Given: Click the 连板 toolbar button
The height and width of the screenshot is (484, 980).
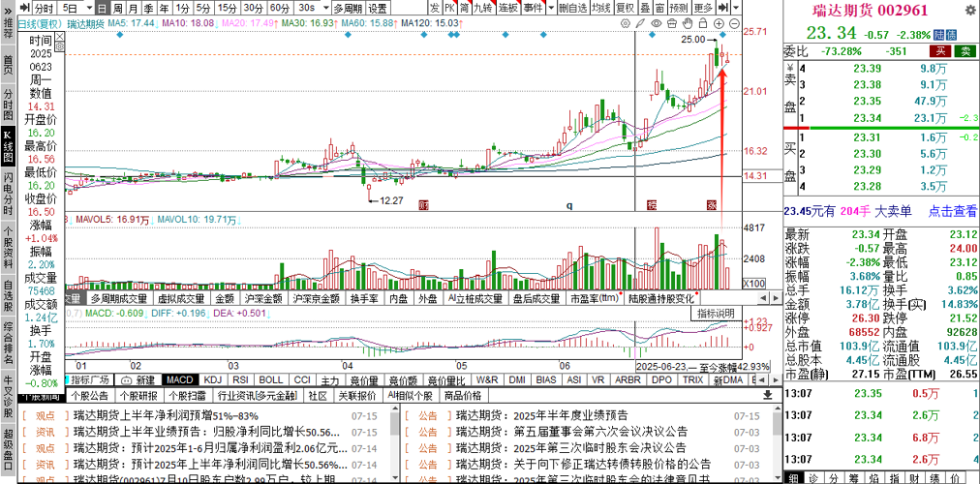Looking at the screenshot, I should [508, 8].
